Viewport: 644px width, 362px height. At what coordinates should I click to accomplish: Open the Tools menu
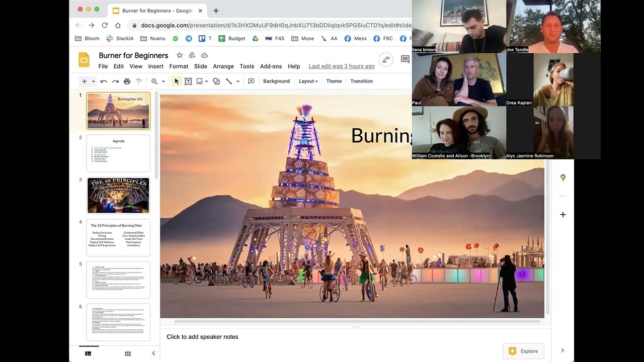[247, 66]
